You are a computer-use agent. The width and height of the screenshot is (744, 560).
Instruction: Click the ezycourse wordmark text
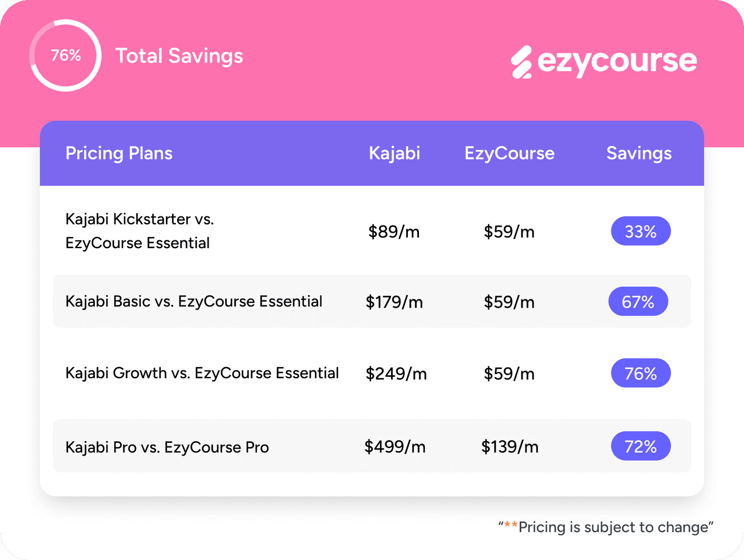pyautogui.click(x=617, y=61)
